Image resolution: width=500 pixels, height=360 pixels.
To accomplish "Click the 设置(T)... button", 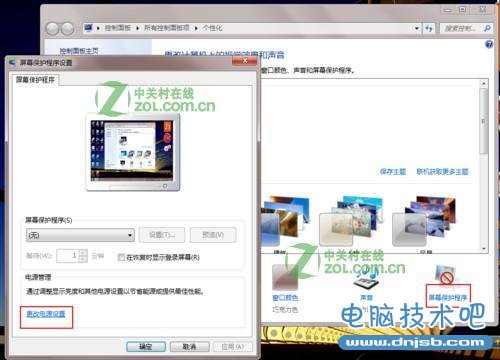I will tap(162, 235).
